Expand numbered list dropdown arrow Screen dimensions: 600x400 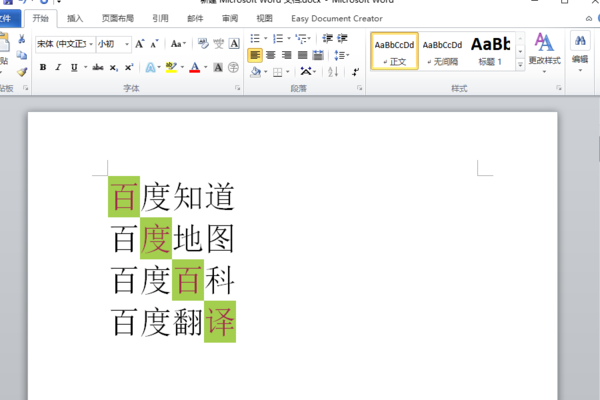click(289, 38)
